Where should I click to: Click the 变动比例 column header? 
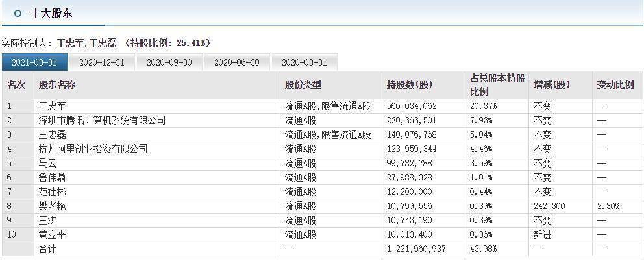coord(615,85)
